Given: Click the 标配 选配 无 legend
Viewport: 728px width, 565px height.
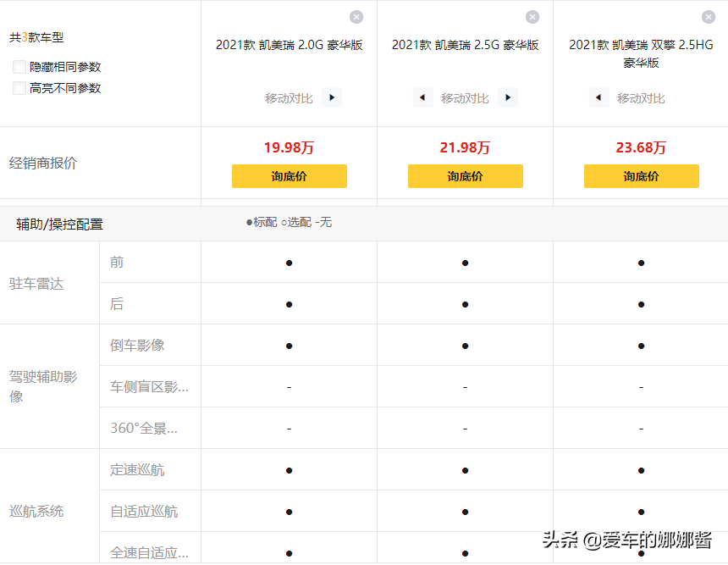Looking at the screenshot, I should coord(289,223).
